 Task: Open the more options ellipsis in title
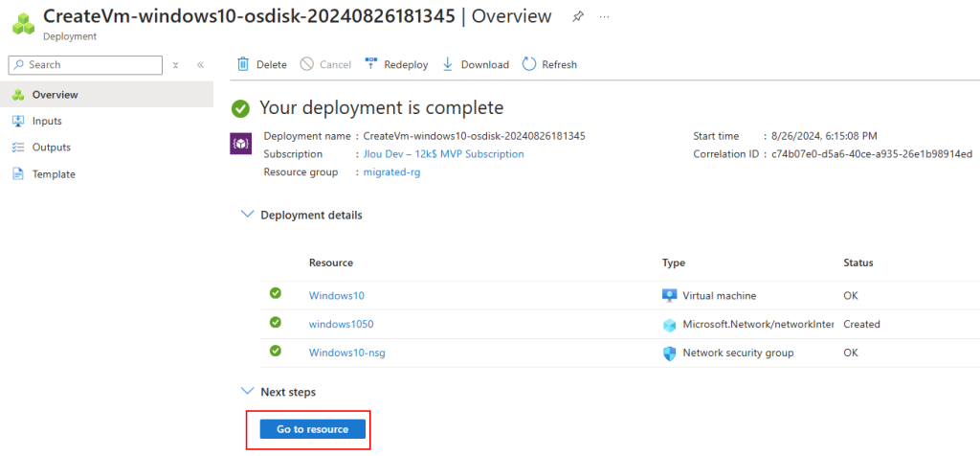coord(605,17)
